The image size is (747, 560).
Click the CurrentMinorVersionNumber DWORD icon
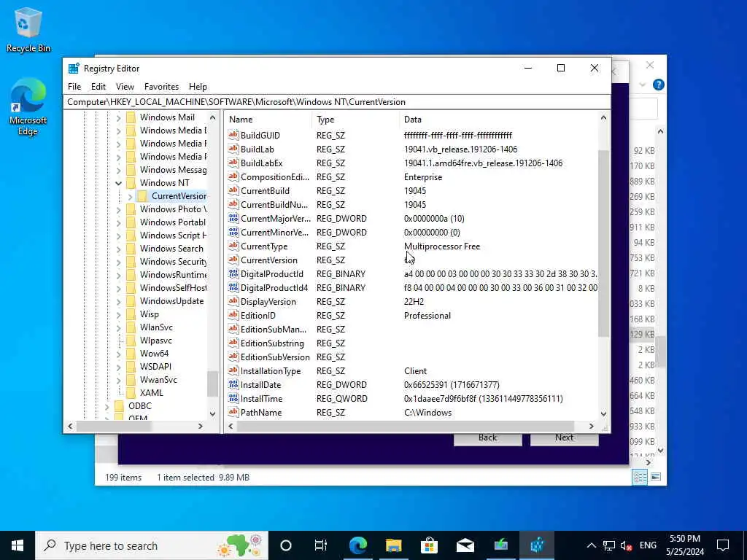click(x=233, y=233)
